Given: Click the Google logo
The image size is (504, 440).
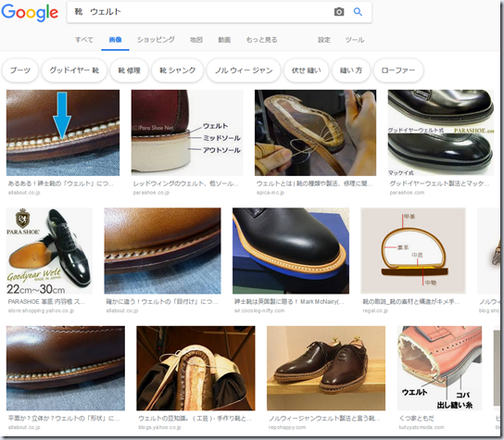Looking at the screenshot, I should click(30, 13).
